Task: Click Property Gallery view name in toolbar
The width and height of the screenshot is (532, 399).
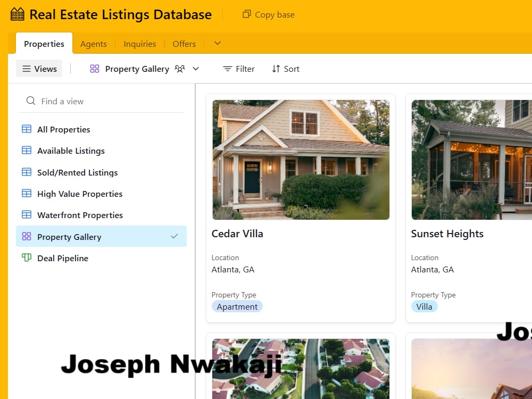Action: tap(137, 69)
